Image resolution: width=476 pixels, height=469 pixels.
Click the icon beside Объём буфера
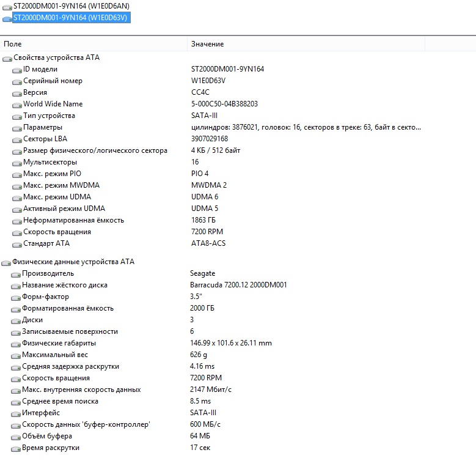(x=16, y=437)
